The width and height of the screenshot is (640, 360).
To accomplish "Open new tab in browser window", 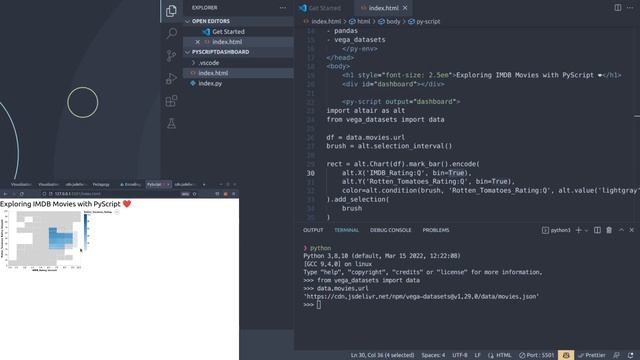I will coord(204,184).
